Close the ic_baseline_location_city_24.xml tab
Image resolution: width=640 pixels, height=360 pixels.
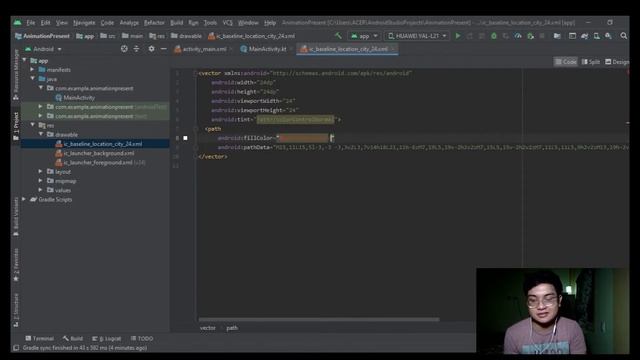393,49
